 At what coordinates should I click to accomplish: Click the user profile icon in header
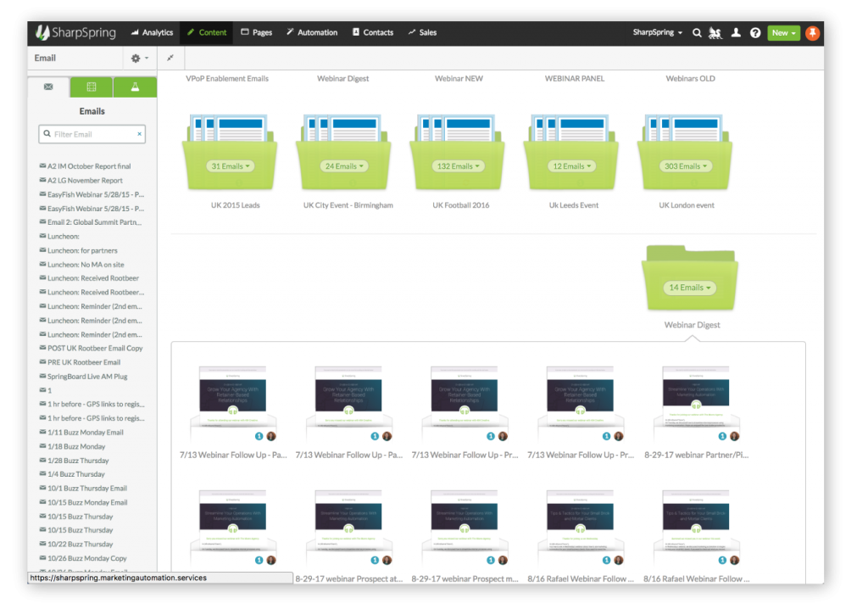[x=736, y=33]
